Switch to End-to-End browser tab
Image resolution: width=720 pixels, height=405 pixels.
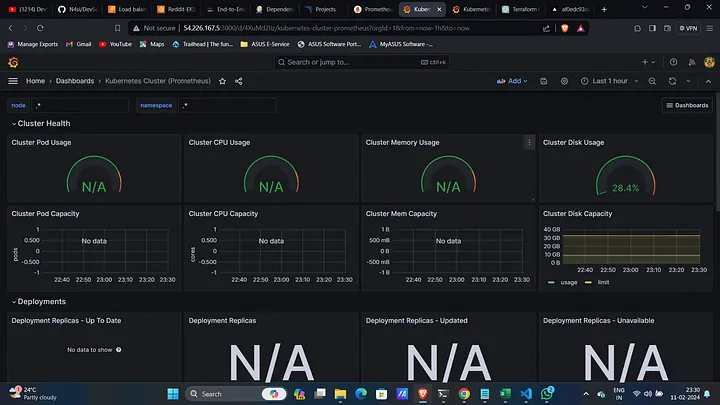[x=226, y=9]
